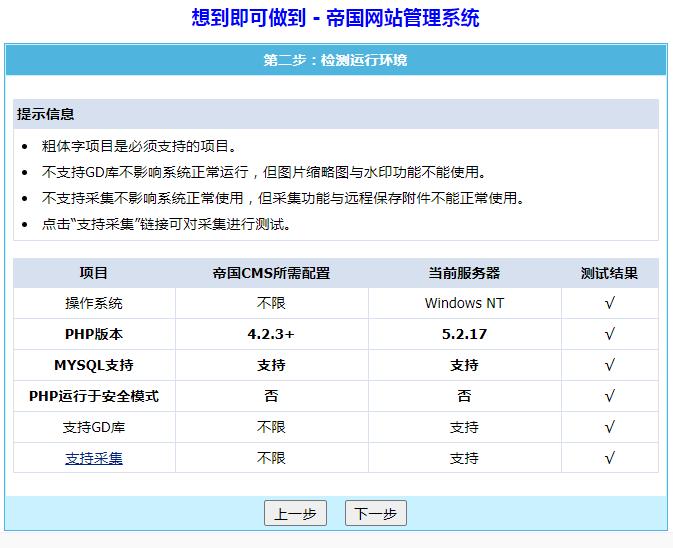
Task: Open the 支持采集 test link
Action: pos(94,458)
